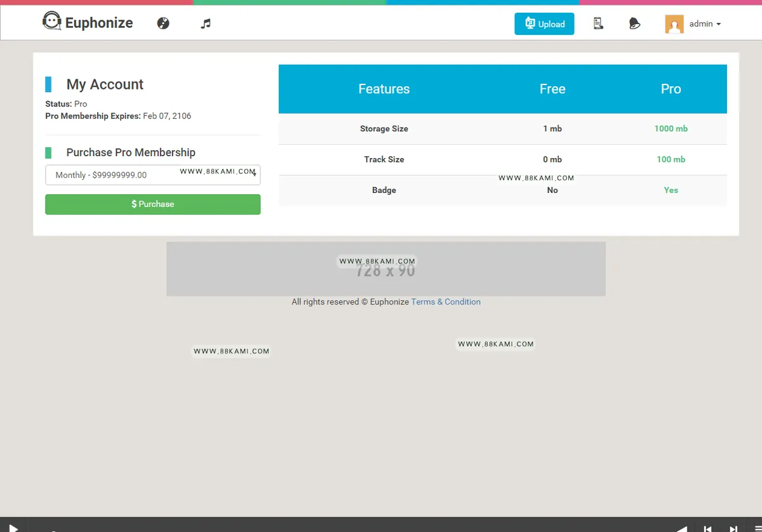
Task: Start playback with the play button
Action: tap(13, 527)
